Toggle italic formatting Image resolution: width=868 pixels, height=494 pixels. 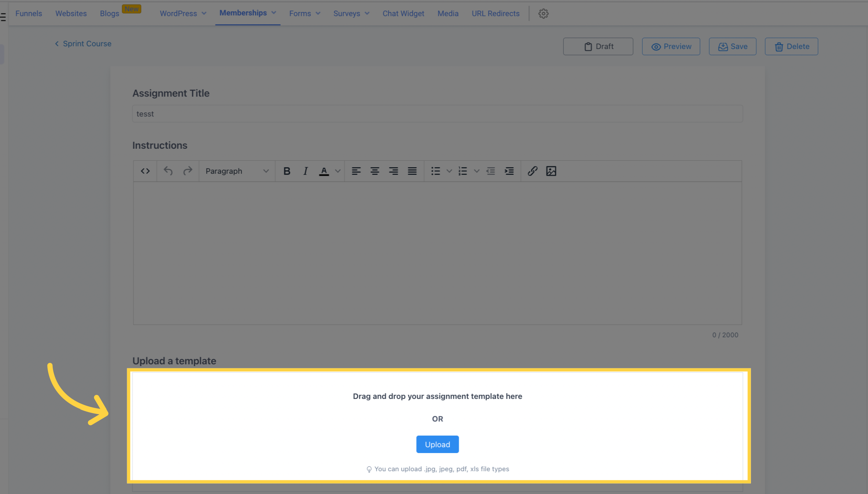[305, 171]
